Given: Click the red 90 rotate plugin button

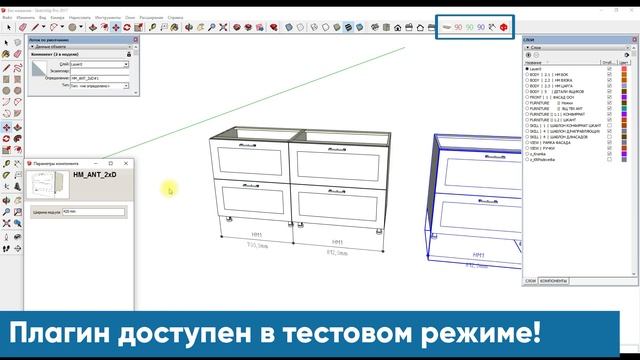Looking at the screenshot, I should [x=458, y=27].
